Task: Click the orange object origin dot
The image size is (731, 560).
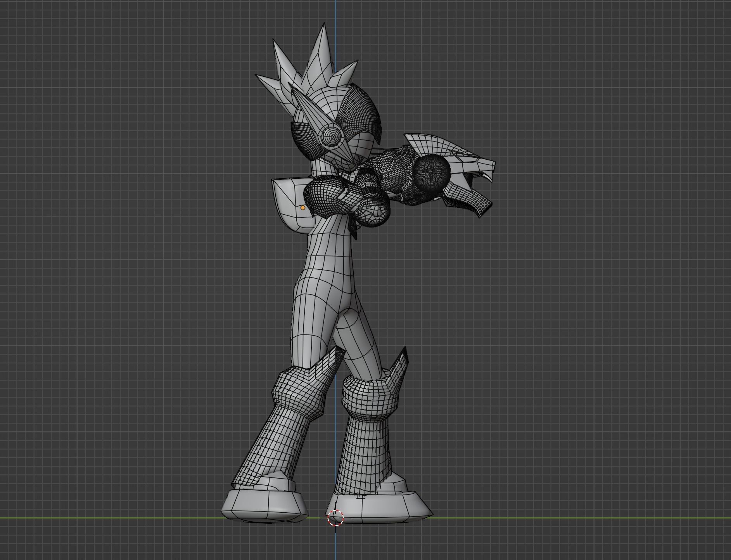Action: coord(303,208)
